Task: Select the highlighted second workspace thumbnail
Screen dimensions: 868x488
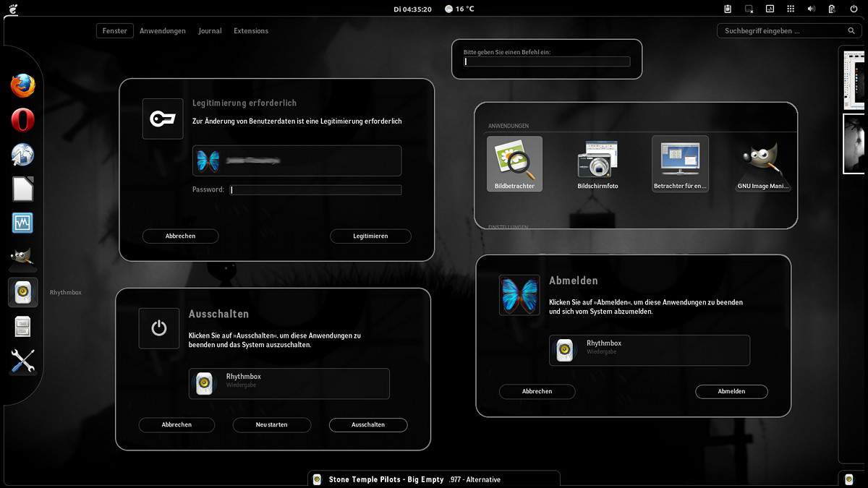Action: tap(854, 143)
